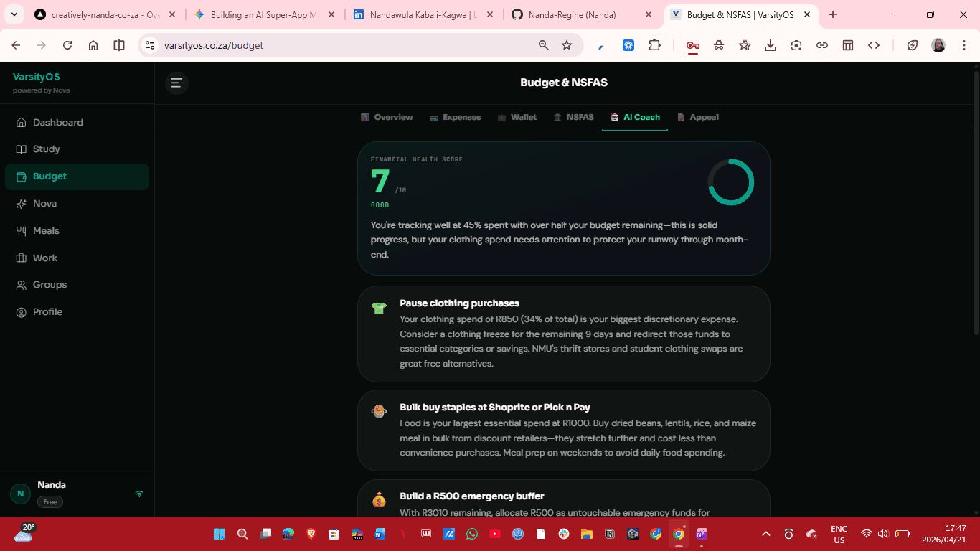980x551 pixels.
Task: Click the financial health score ring
Action: click(x=730, y=182)
